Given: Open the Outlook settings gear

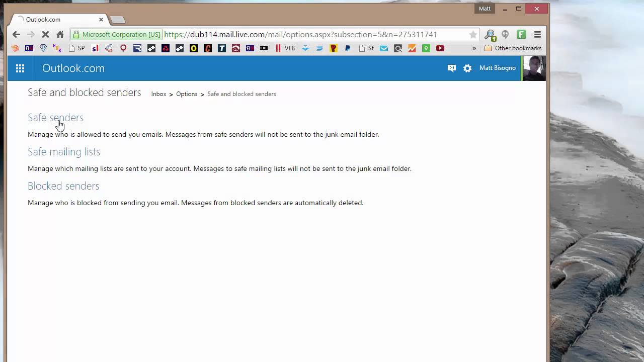Looking at the screenshot, I should point(467,68).
